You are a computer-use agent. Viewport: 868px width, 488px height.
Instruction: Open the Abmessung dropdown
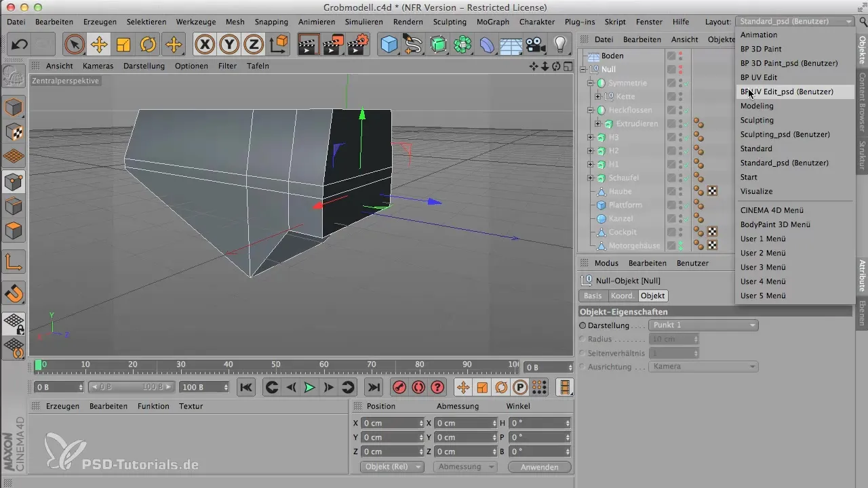465,467
